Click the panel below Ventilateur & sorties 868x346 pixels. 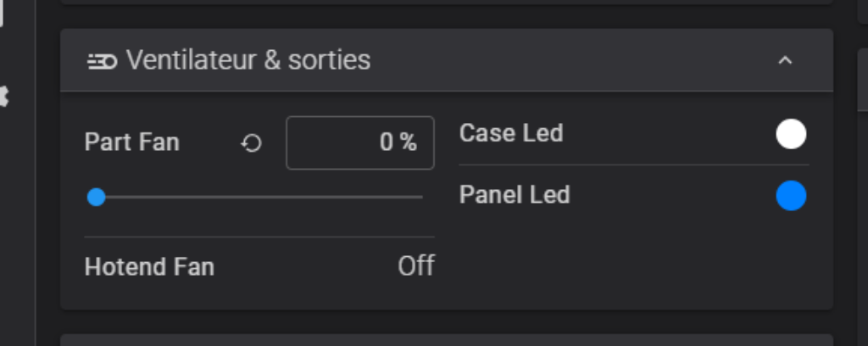tap(446, 340)
